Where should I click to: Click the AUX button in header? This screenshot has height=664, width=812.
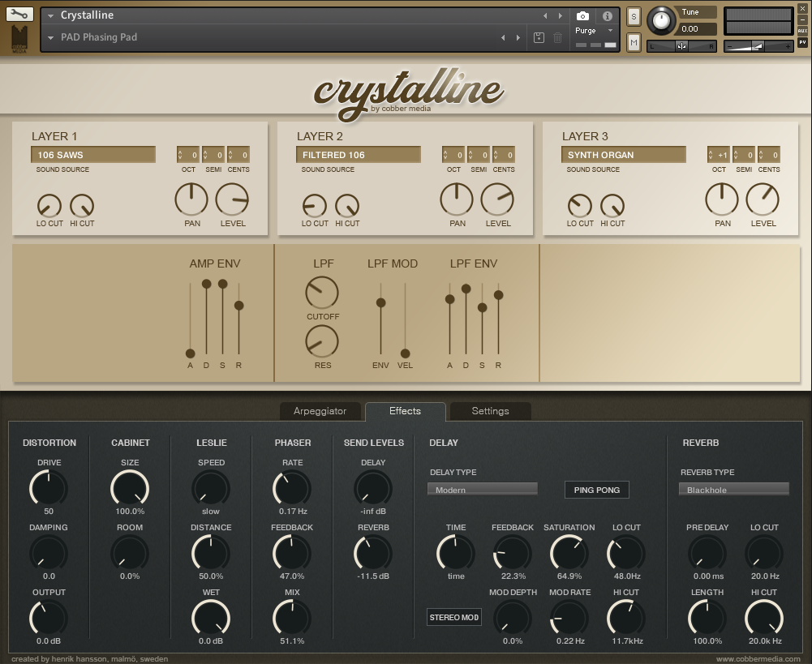[802, 31]
